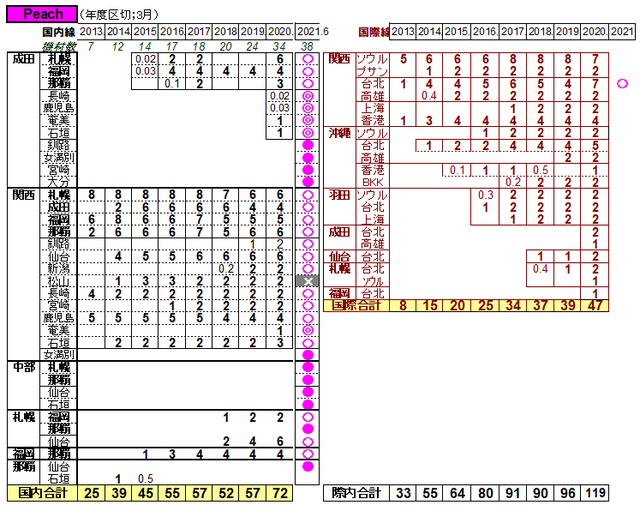Click the filled magenta circle in 大分 row
This screenshot has width=640, height=511.
click(x=308, y=182)
